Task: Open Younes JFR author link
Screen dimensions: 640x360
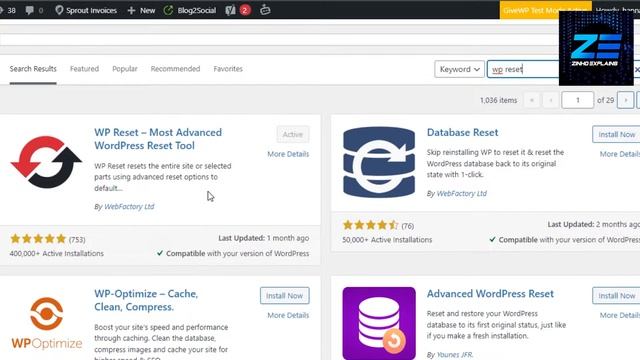Action: click(x=455, y=355)
